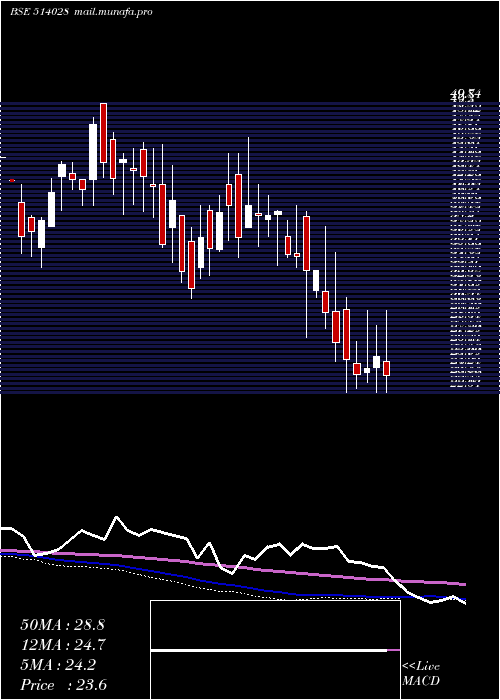
Task: Click the 50MA : 28.8 value
Action: coord(62,625)
